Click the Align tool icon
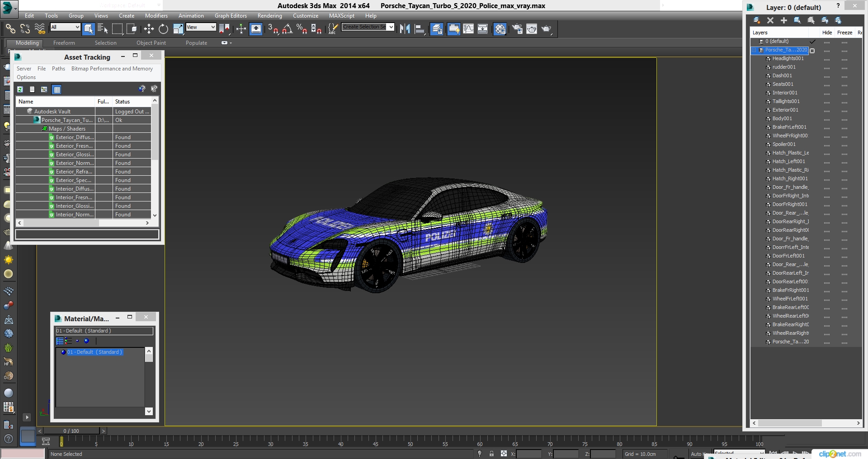The width and height of the screenshot is (868, 459). 420,29
